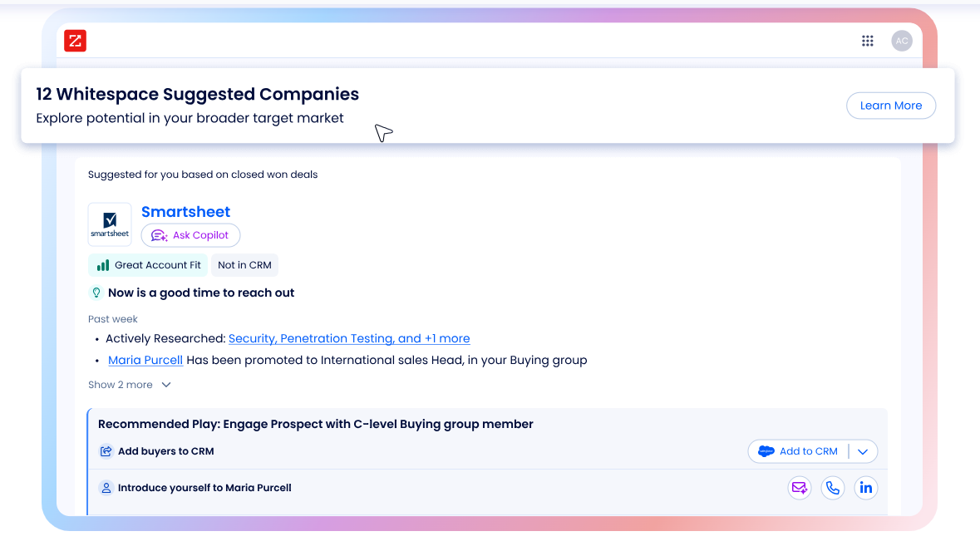Click the Smartsheet company logo thumbnail
Viewport: 980px width, 551px height.
point(110,224)
